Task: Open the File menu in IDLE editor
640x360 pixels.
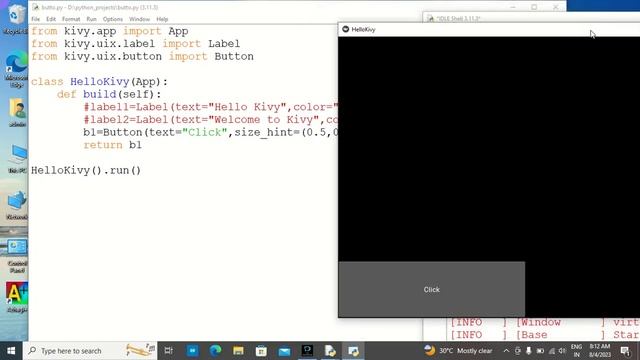Action: click(36, 19)
